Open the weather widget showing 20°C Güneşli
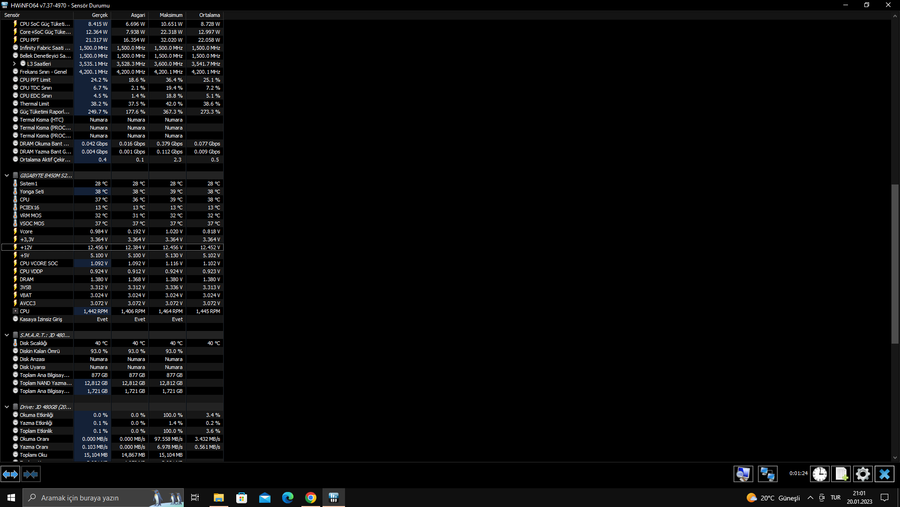900x507 pixels. pyautogui.click(x=773, y=498)
